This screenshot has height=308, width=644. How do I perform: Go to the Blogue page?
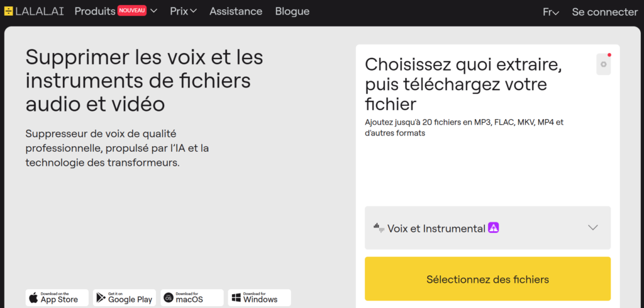tap(292, 11)
